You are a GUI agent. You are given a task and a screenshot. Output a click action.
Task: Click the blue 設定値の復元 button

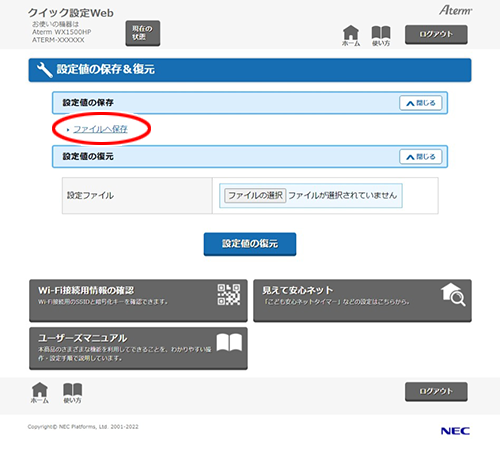250,244
